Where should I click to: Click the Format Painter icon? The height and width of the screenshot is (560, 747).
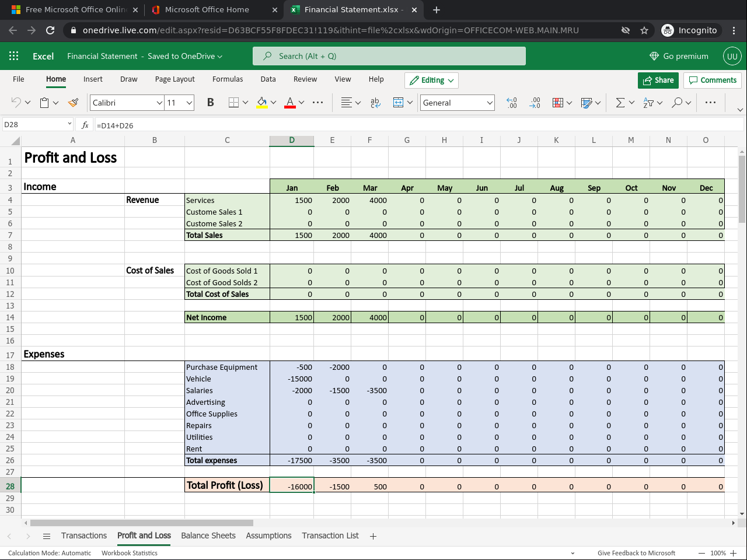[x=73, y=103]
